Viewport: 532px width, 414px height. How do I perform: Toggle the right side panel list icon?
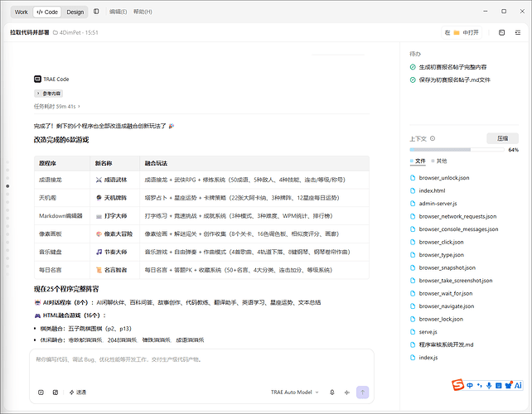[518, 32]
